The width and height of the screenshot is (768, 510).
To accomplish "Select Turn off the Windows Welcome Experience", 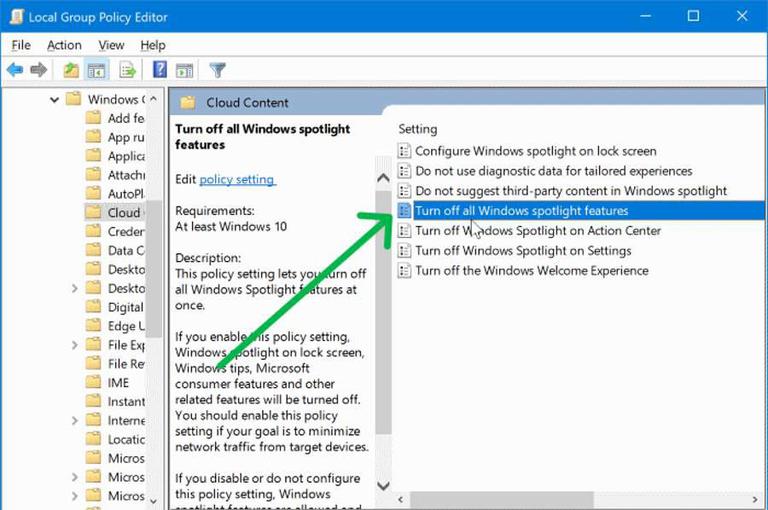I will coord(532,270).
